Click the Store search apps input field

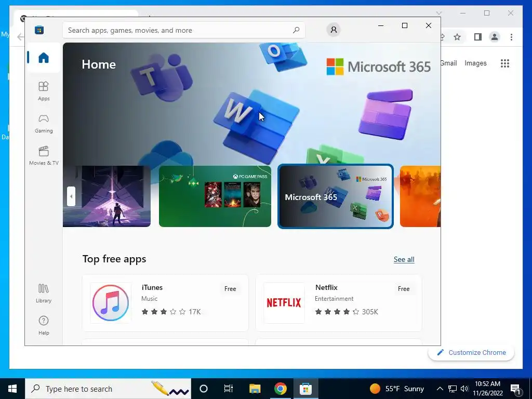click(183, 30)
